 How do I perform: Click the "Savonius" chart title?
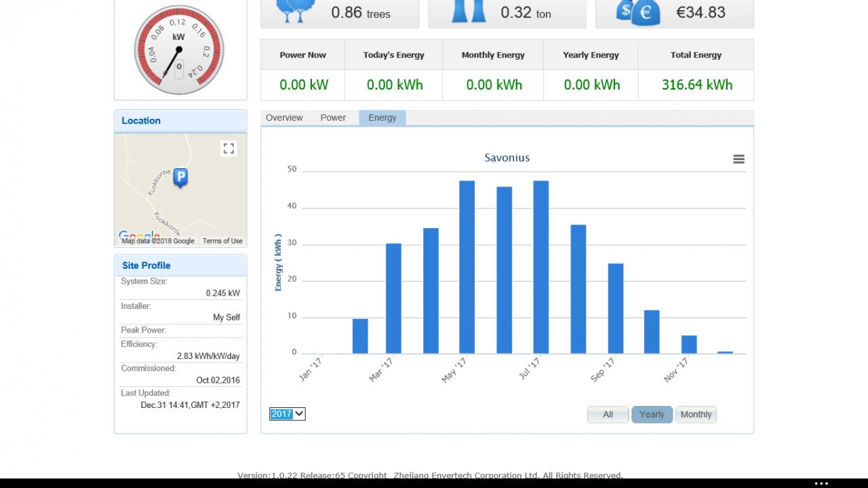(507, 157)
